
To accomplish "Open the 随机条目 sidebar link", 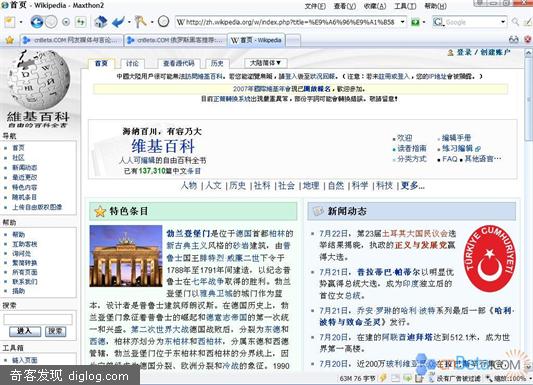I will [24, 197].
